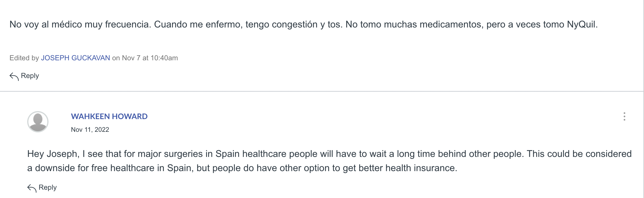
Task: Click the reply arrow icon under Joseph's post
Action: pos(14,76)
